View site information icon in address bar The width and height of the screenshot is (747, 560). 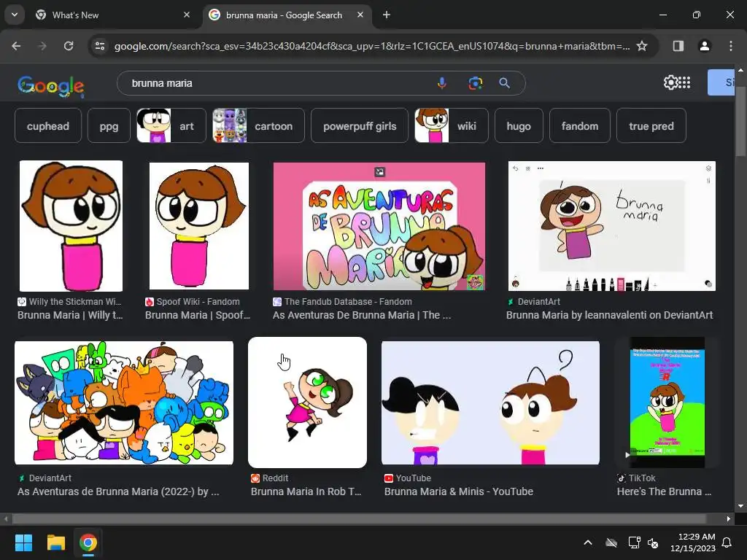pyautogui.click(x=100, y=46)
